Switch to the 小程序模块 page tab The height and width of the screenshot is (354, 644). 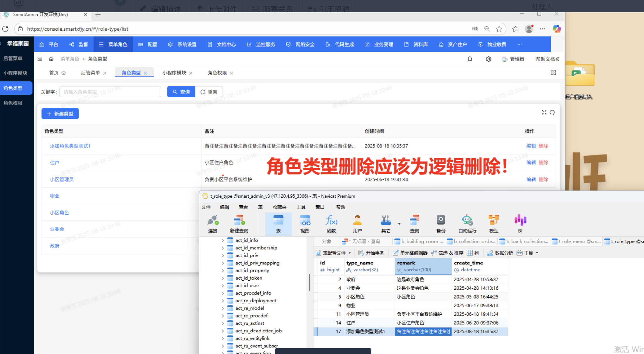pyautogui.click(x=174, y=73)
